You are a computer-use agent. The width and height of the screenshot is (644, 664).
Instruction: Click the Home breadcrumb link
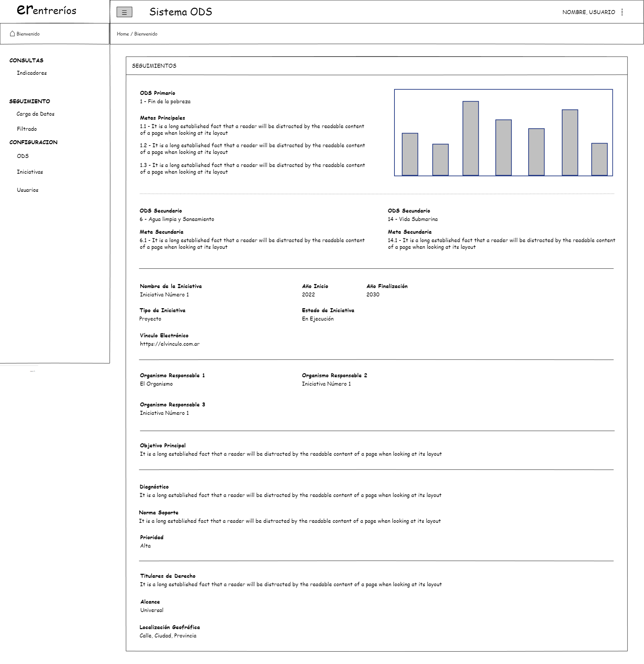pyautogui.click(x=123, y=34)
